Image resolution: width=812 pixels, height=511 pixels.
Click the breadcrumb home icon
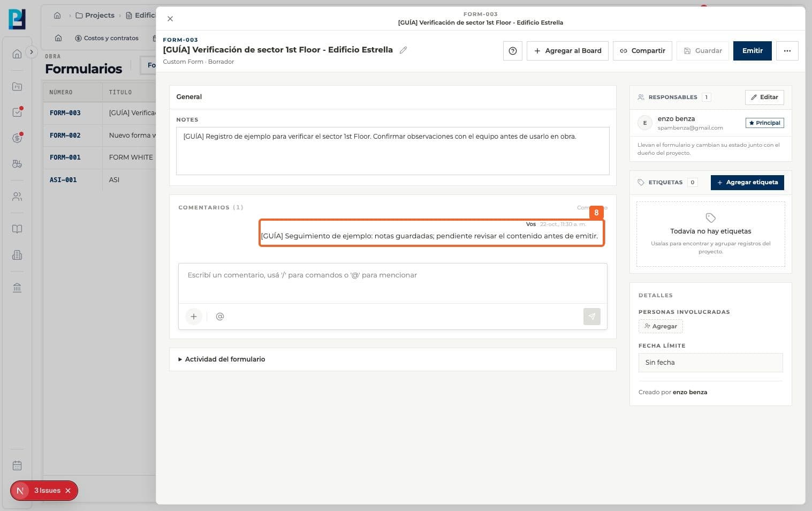click(x=57, y=16)
